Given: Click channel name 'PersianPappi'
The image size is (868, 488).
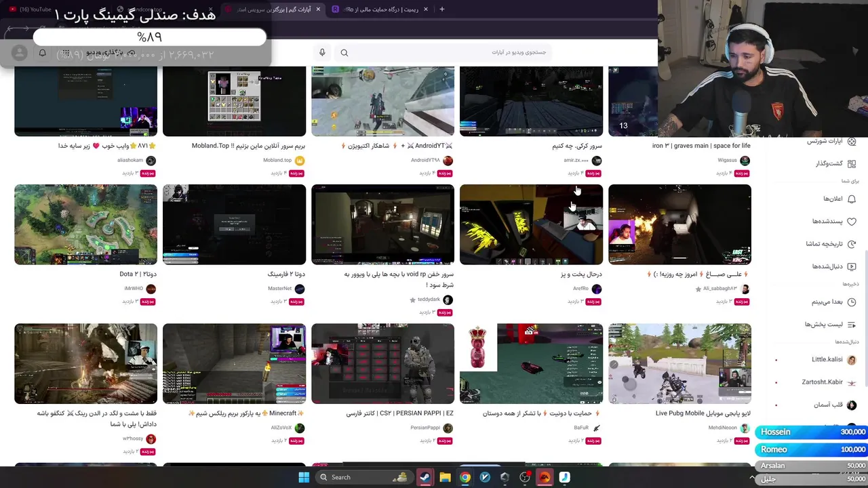Looking at the screenshot, I should pos(425,428).
